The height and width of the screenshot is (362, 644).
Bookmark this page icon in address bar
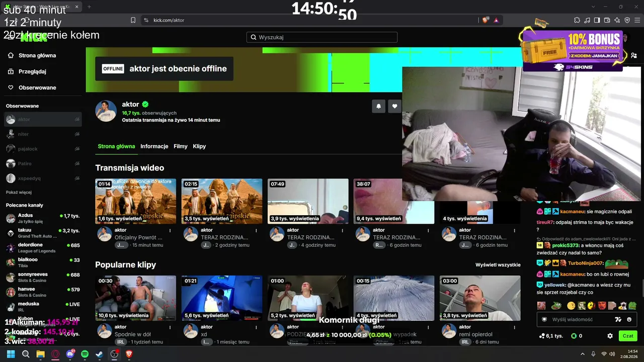click(133, 20)
